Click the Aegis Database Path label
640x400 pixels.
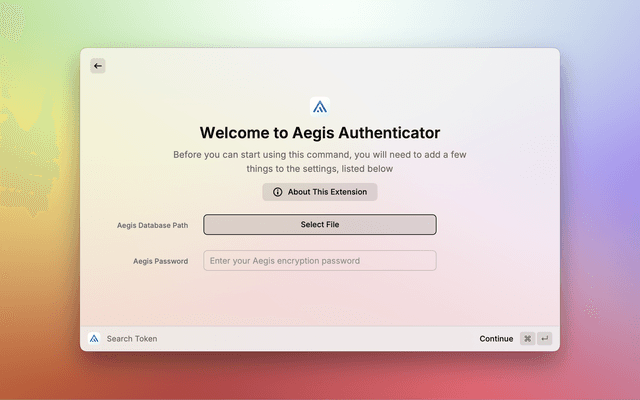(x=152, y=226)
